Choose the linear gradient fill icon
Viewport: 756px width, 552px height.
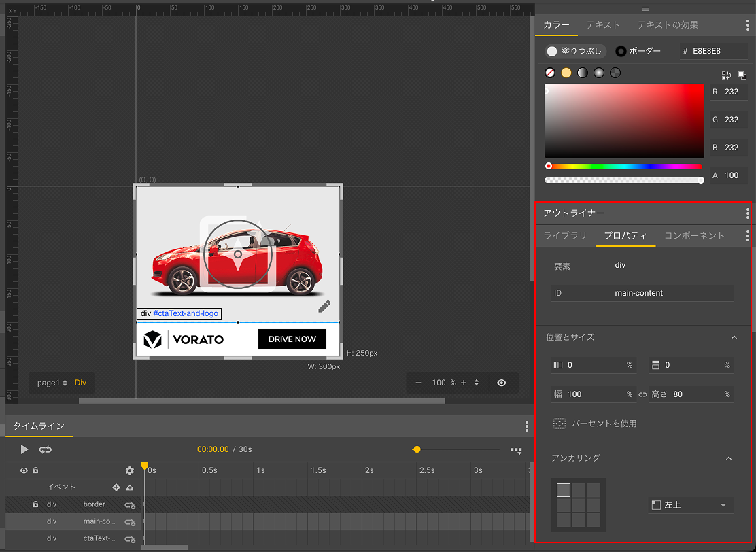583,73
